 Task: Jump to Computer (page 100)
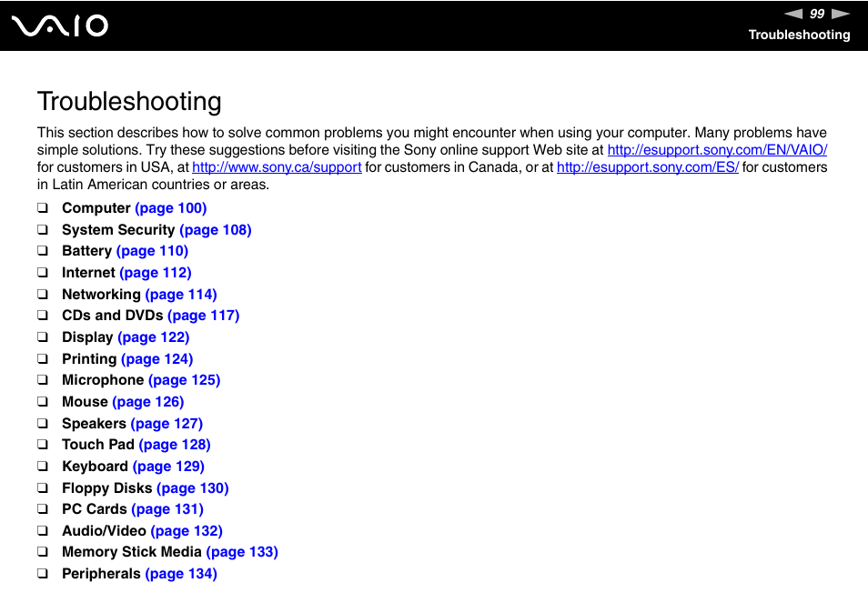170,208
